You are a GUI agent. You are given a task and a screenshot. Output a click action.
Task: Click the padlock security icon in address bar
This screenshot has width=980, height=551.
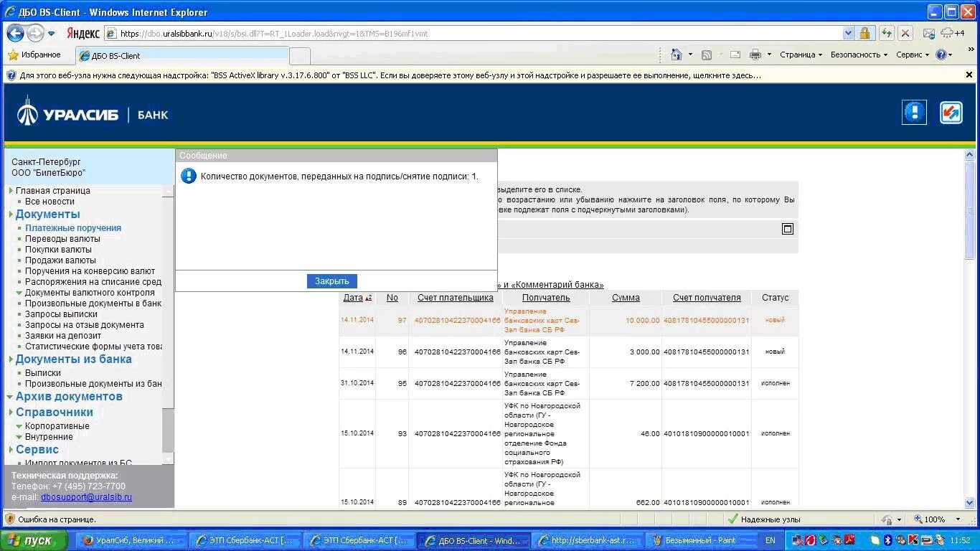click(x=864, y=33)
